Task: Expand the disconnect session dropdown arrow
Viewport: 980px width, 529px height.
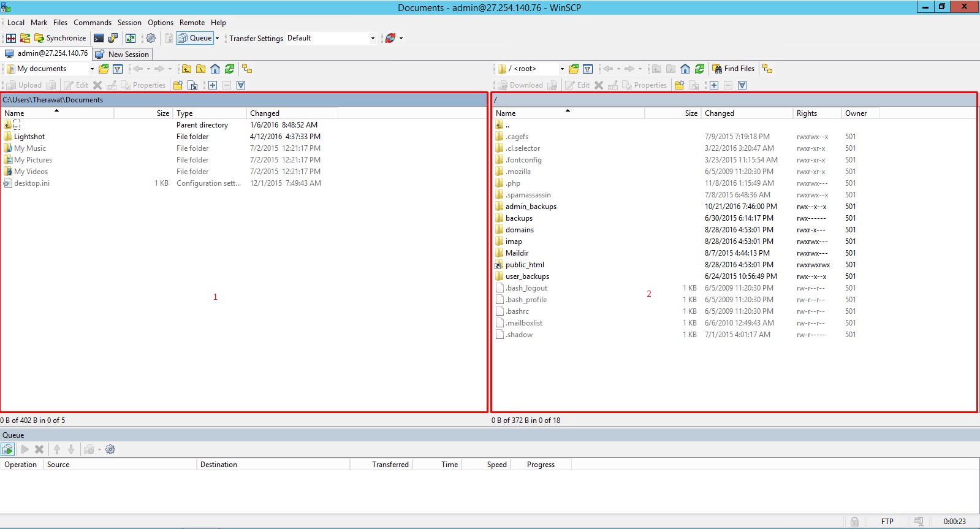Action: coord(401,38)
